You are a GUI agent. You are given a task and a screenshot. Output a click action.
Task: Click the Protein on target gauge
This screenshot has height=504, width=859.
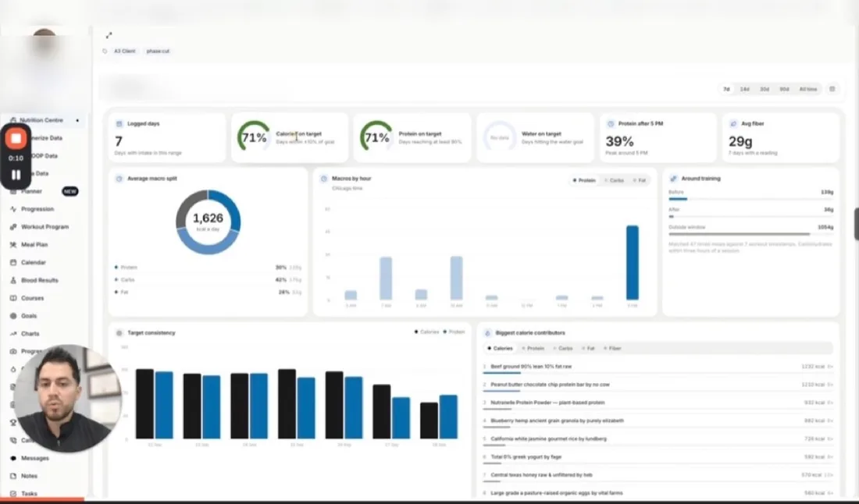tap(376, 137)
